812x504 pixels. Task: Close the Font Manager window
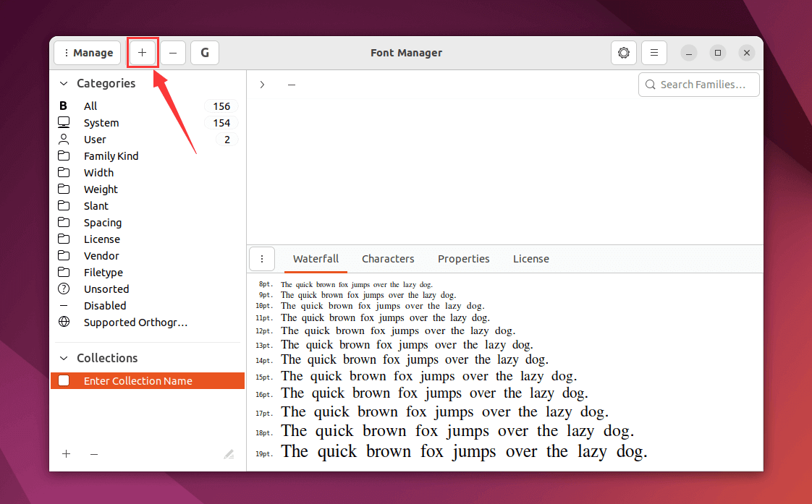(747, 53)
